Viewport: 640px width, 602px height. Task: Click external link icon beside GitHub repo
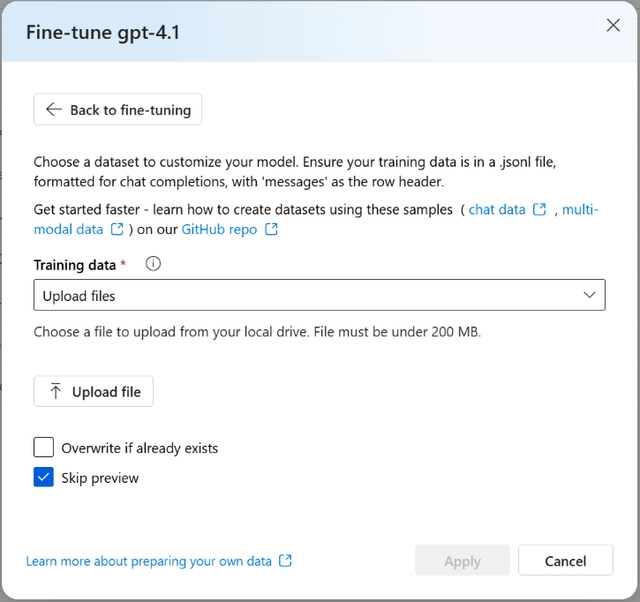271,230
